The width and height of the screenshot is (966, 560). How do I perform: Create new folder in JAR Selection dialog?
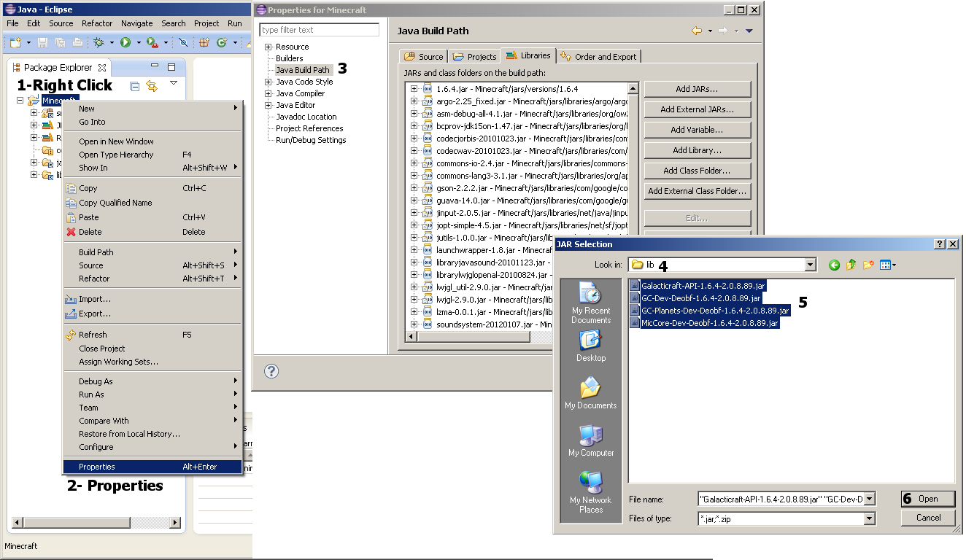click(x=868, y=265)
